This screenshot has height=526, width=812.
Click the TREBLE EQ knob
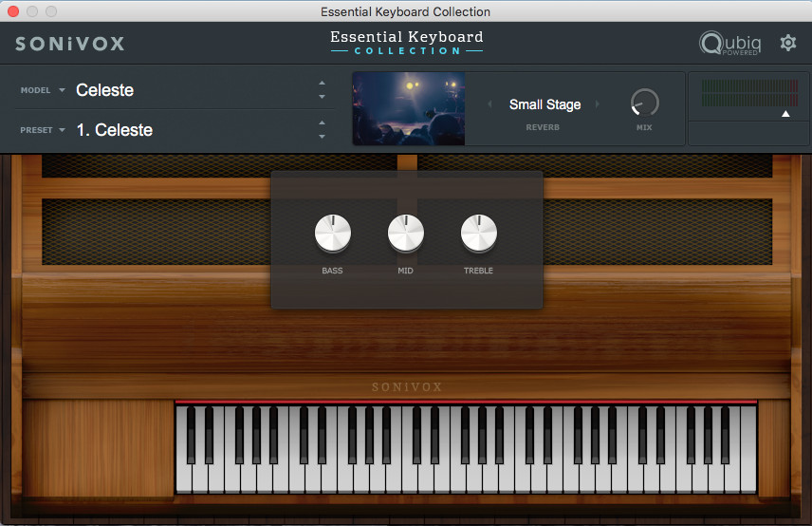point(478,234)
